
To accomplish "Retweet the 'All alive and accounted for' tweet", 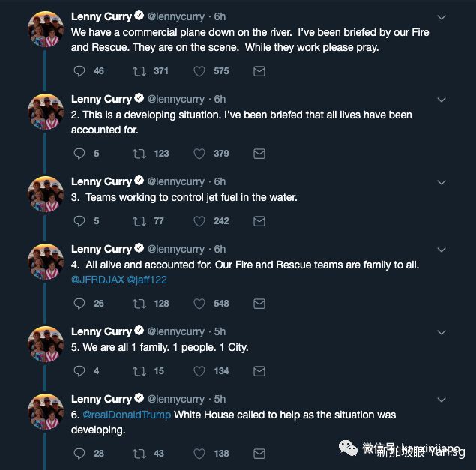I will 139,304.
